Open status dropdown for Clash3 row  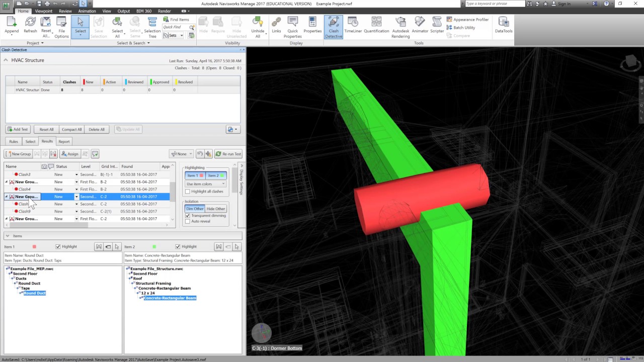pos(77,174)
